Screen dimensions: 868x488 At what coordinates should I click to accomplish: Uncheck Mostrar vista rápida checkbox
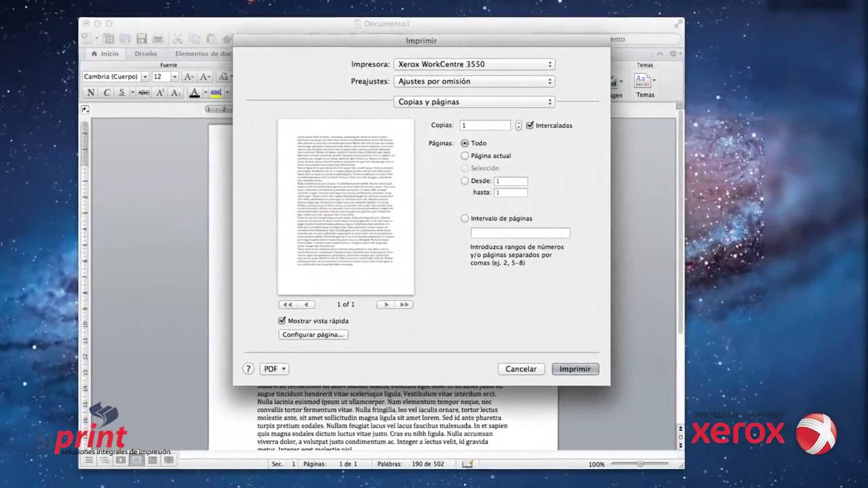point(282,321)
